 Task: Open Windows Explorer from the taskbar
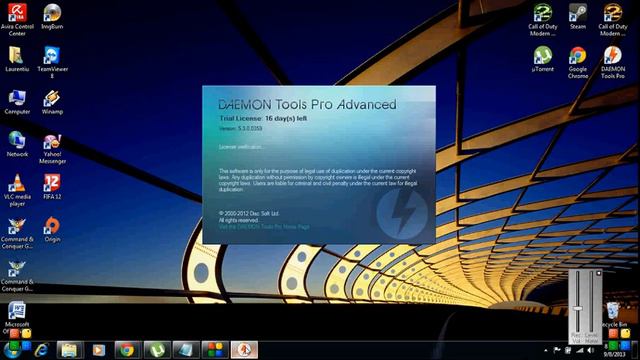70,350
